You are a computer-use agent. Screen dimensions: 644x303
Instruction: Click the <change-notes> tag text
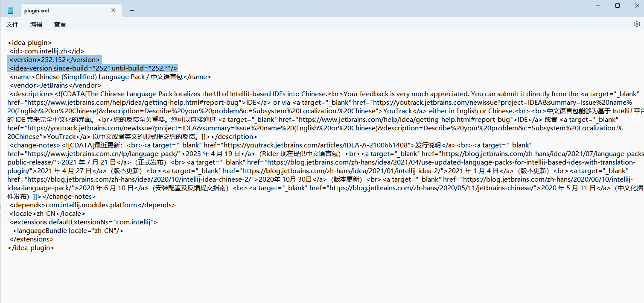[35, 145]
